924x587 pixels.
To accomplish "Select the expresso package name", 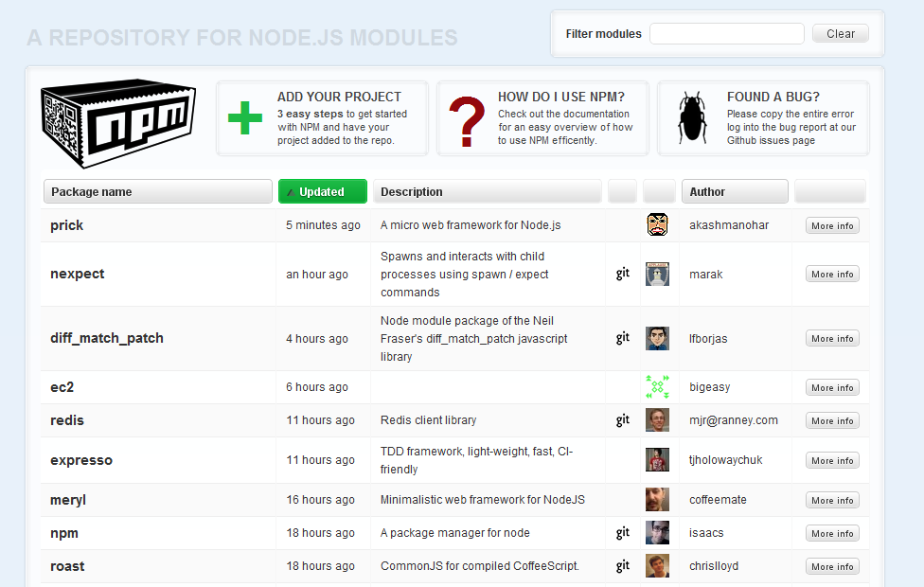I will (81, 460).
